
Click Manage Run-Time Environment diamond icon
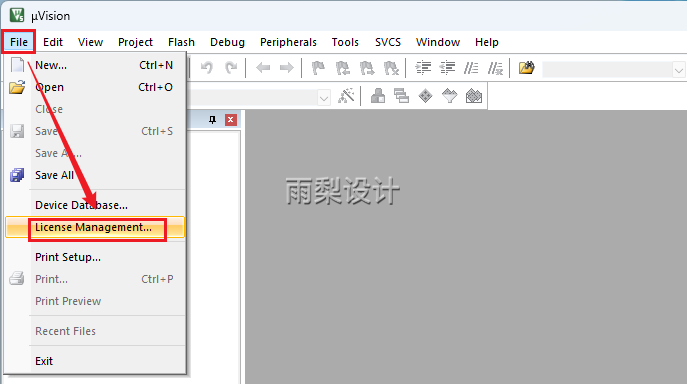(425, 96)
